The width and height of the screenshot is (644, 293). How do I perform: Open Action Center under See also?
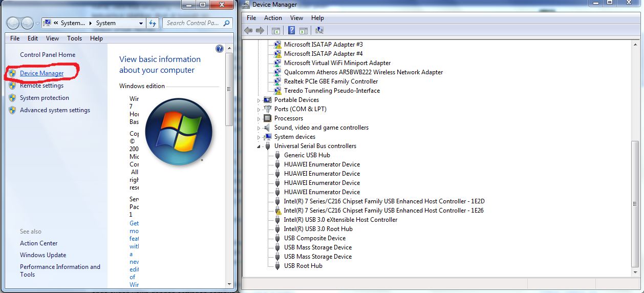click(x=39, y=243)
